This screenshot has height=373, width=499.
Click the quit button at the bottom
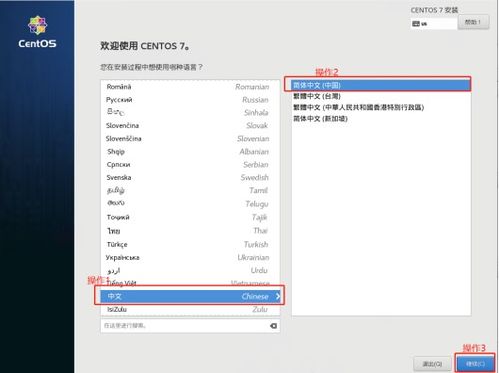(x=432, y=363)
